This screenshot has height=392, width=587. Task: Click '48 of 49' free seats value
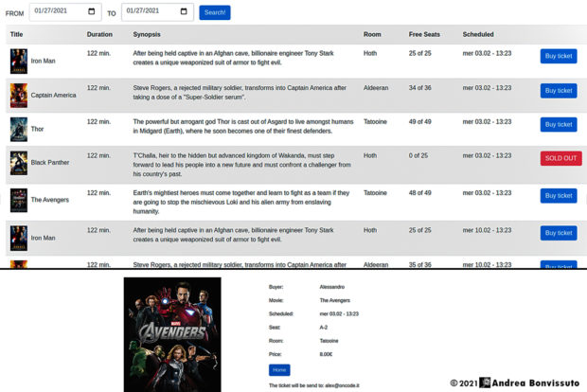[x=420, y=193]
